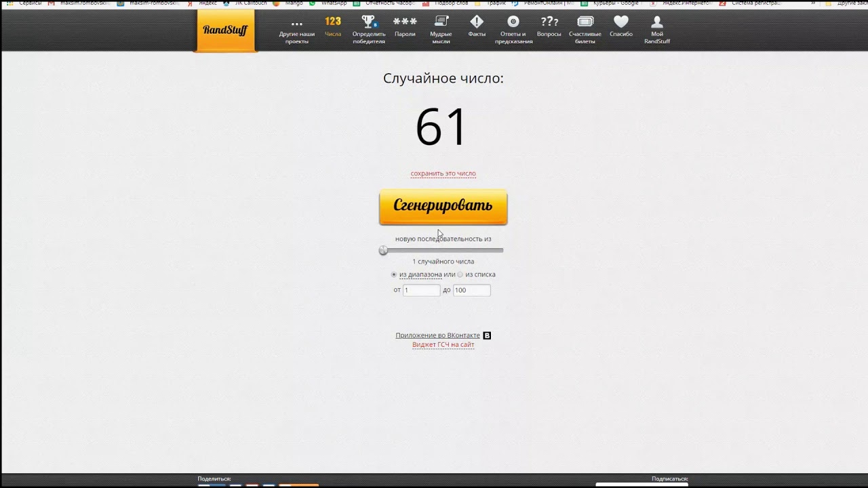The image size is (868, 488).
Task: Open the Mango bookmark
Action: (x=288, y=3)
